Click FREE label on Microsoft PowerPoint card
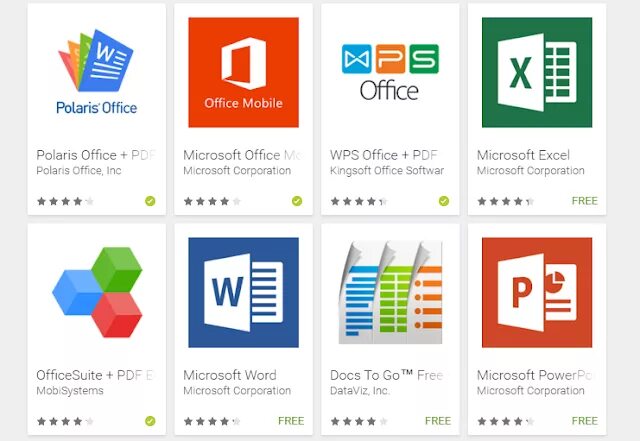The width and height of the screenshot is (640, 441). pos(584,421)
